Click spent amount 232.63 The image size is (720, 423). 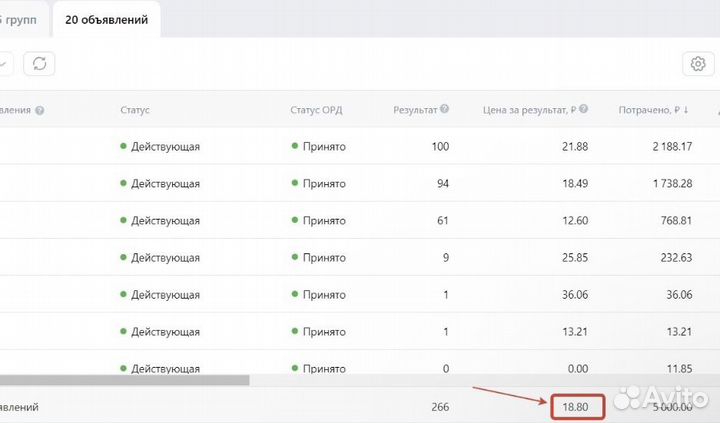coord(676,258)
